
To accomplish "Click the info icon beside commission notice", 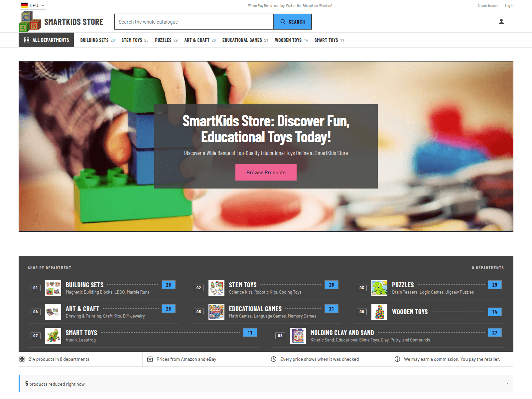I will coord(397,359).
